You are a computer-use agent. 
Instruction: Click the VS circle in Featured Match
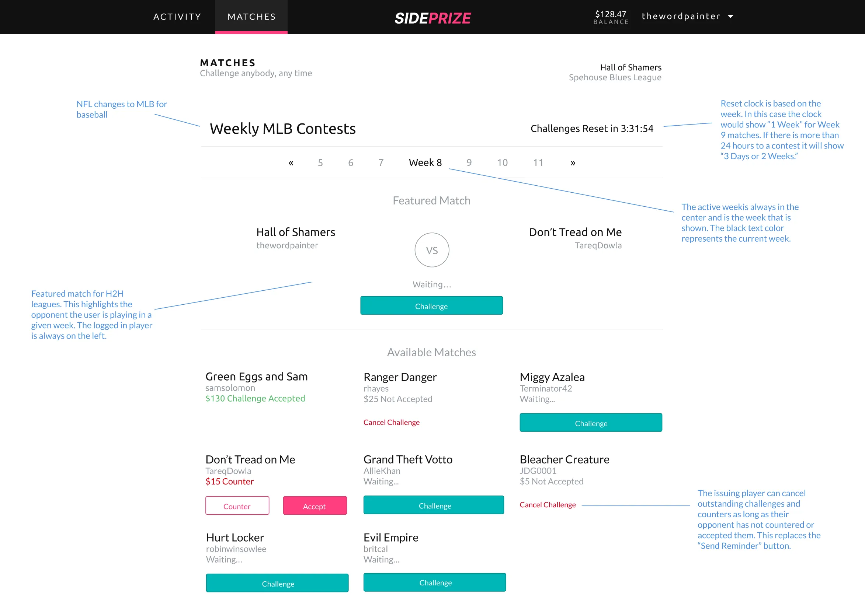(431, 250)
